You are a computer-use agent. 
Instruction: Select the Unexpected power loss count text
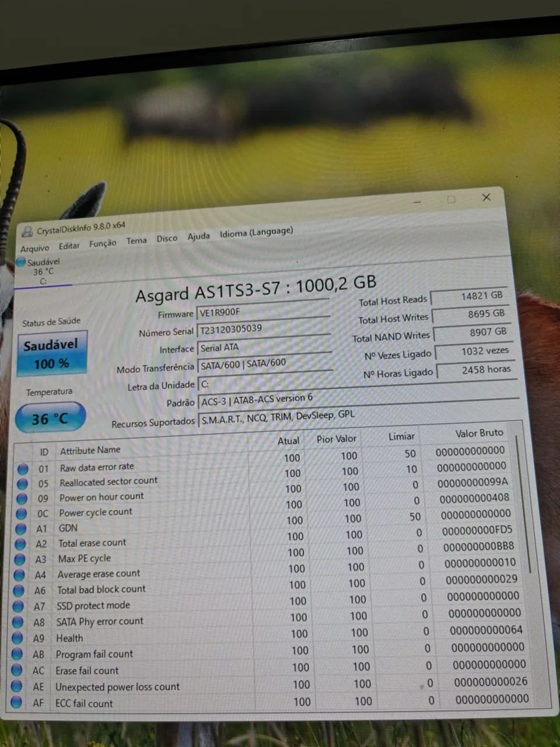[x=118, y=687]
